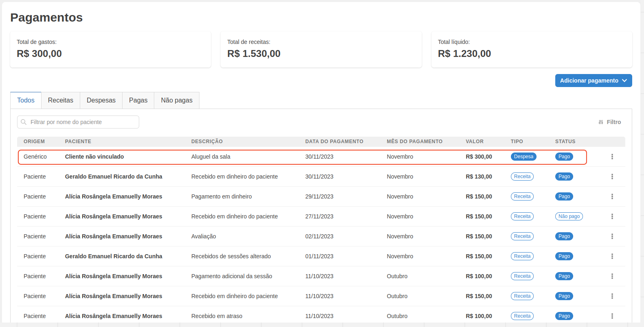Click Geraldo Emanuel Ricardo da Cunha on 30/11/2023 row
The height and width of the screenshot is (327, 644).
tap(114, 177)
